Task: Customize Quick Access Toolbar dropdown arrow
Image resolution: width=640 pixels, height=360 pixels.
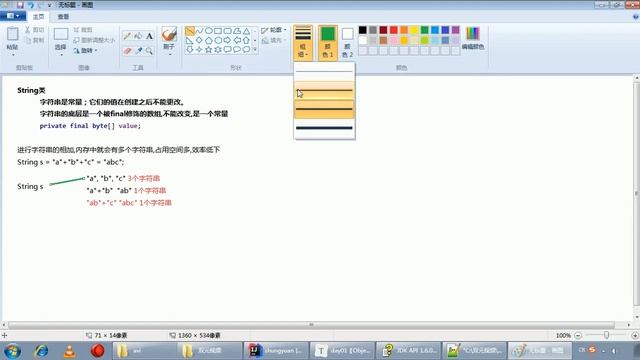Action: pos(49,5)
